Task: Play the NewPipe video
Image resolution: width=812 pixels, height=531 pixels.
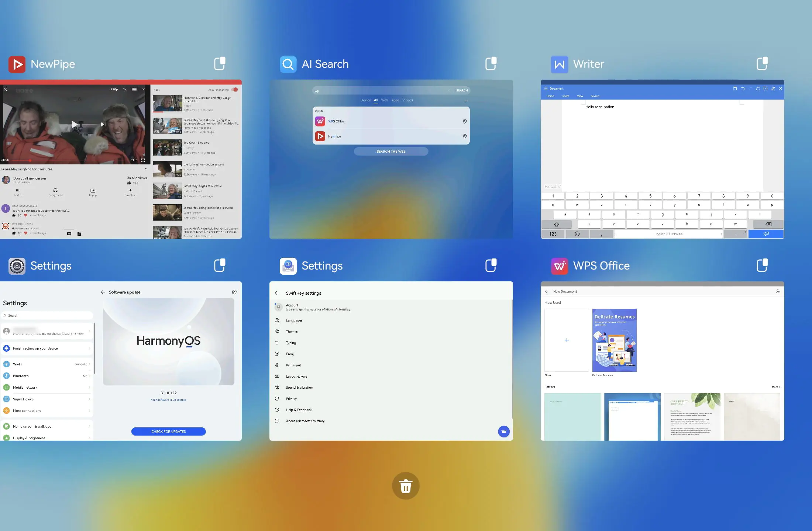Action: [75, 124]
